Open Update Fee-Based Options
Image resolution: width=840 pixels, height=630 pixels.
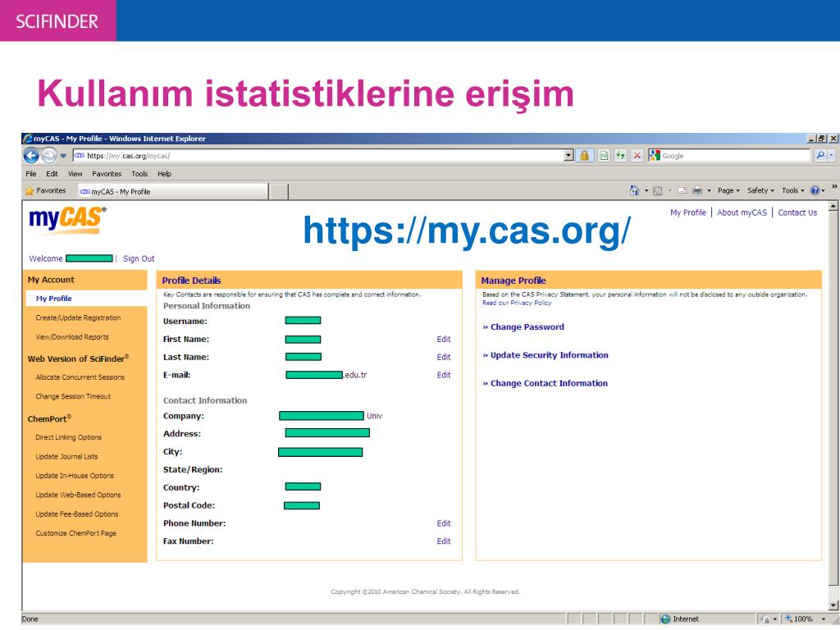coord(77,514)
